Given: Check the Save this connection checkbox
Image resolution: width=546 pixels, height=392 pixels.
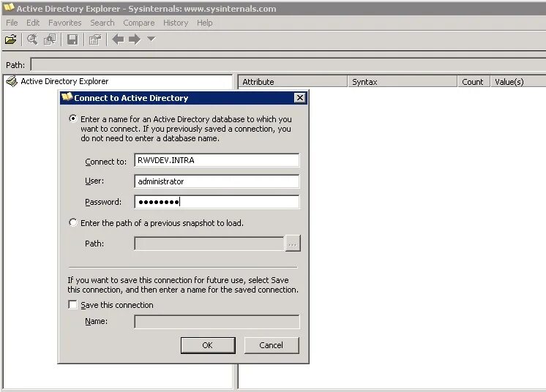Looking at the screenshot, I should pos(72,305).
